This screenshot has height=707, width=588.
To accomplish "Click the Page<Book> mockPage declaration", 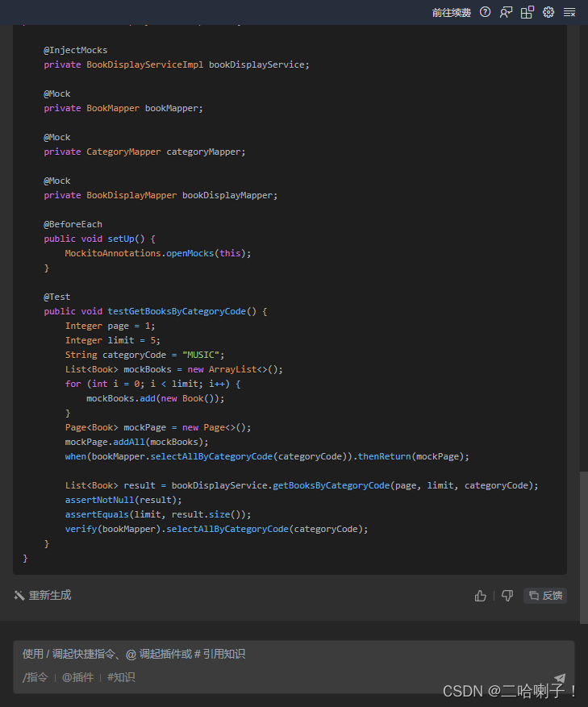I will pyautogui.click(x=158, y=427).
